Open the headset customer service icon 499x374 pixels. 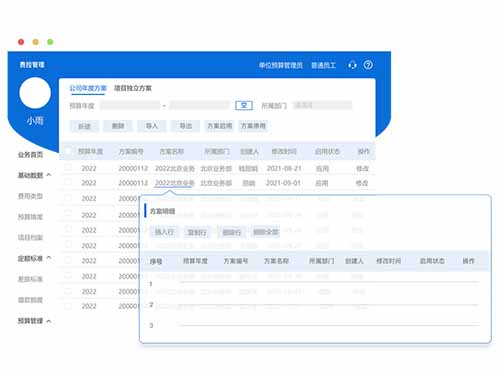(352, 65)
